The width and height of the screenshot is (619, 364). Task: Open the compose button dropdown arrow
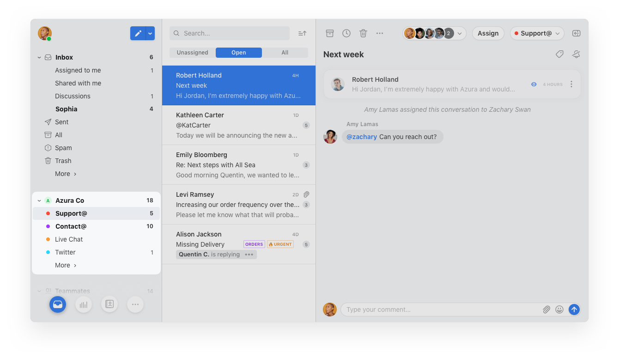click(150, 33)
